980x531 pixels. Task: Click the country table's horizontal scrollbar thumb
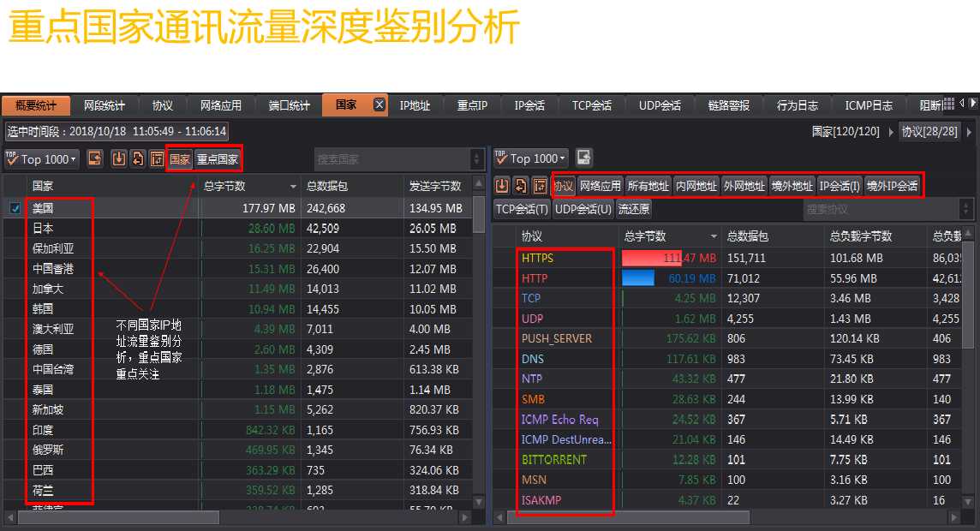tap(119, 517)
